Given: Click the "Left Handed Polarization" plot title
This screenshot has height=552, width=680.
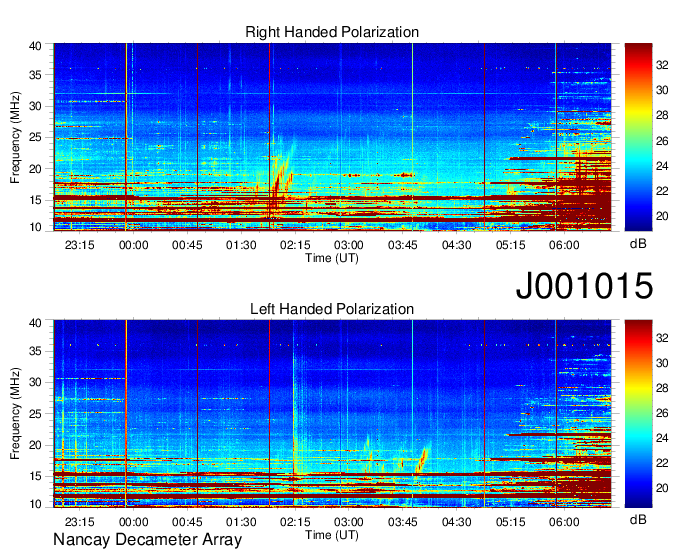Looking at the screenshot, I should (x=332, y=309).
